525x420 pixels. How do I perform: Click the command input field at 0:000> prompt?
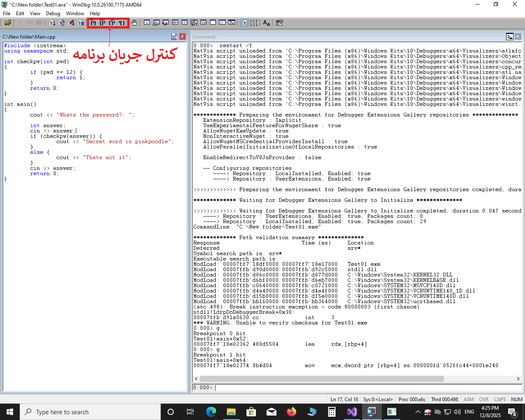[x=368, y=388]
